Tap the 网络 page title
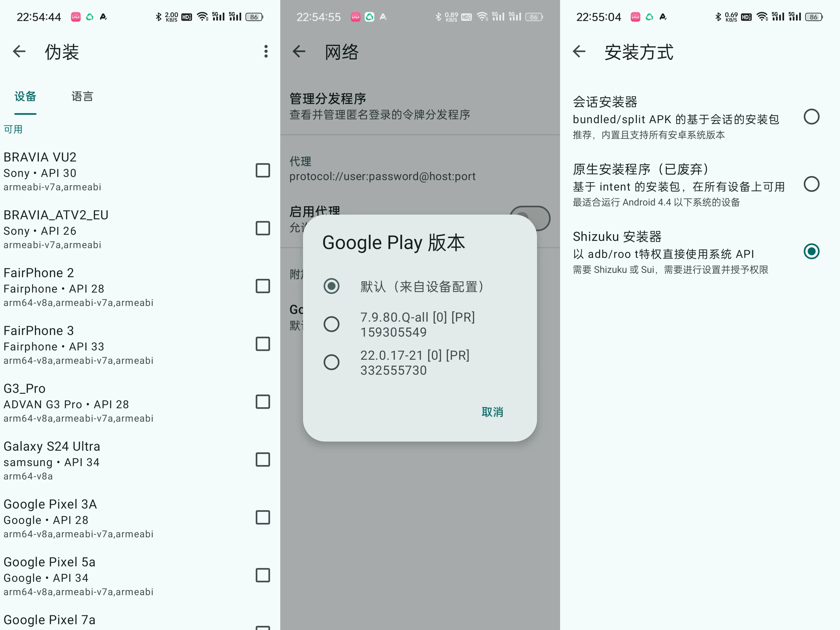The height and width of the screenshot is (630, 840). click(x=341, y=52)
